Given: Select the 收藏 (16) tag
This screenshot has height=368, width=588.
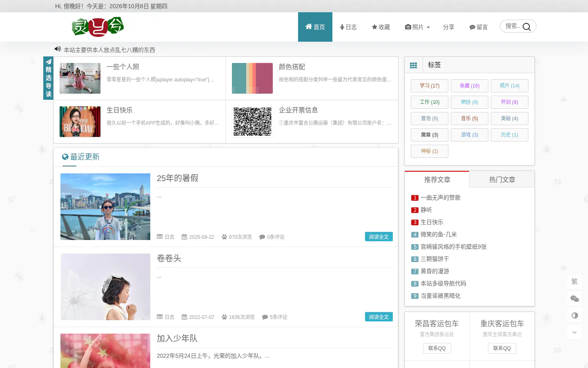Looking at the screenshot, I should coord(470,86).
